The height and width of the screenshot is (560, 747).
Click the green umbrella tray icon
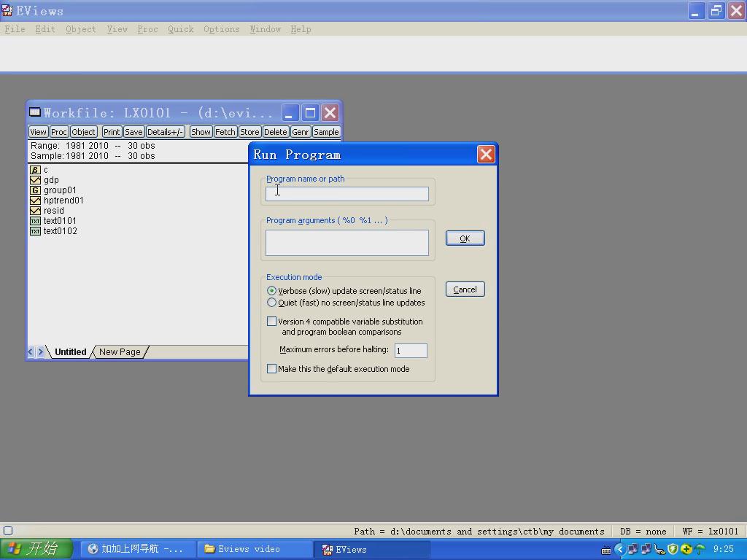click(x=700, y=550)
